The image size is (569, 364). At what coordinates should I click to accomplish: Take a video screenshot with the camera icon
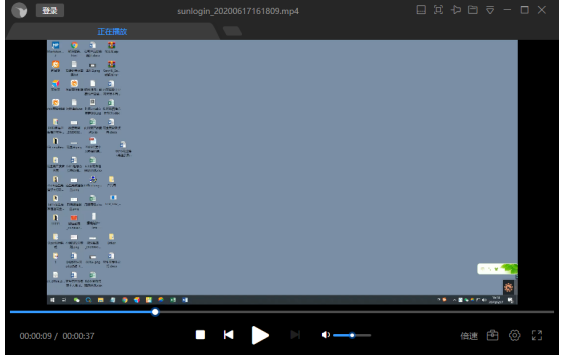click(x=492, y=335)
